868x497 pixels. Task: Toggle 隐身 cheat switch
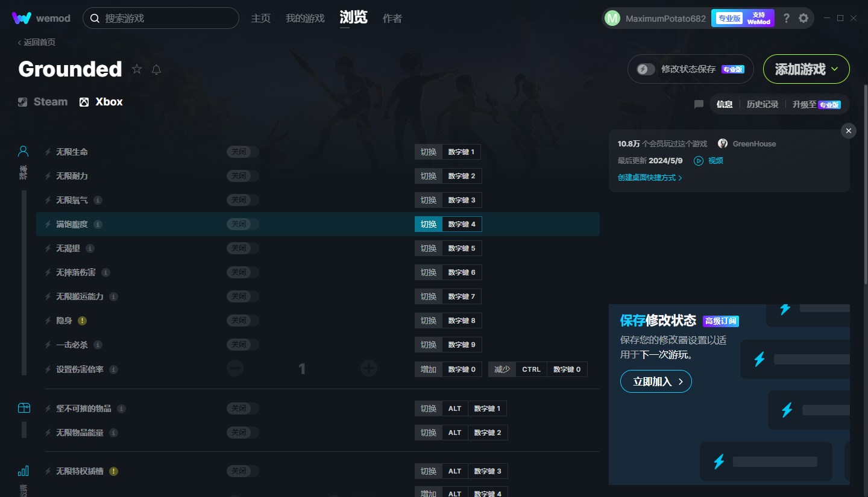243,320
